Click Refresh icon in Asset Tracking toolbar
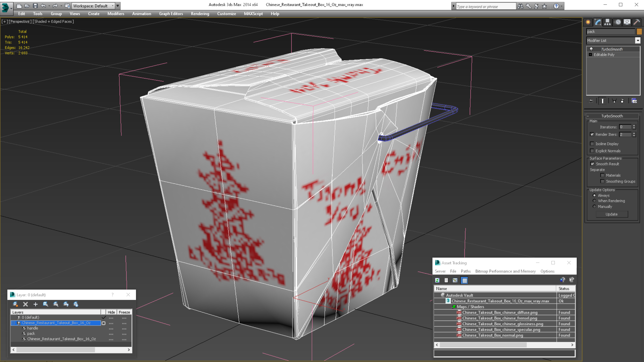The height and width of the screenshot is (362, 644). (437, 280)
